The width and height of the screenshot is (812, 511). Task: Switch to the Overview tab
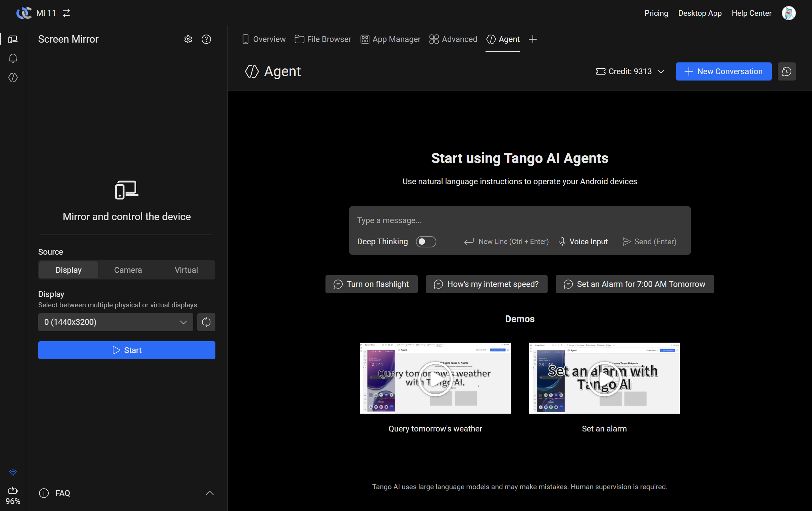pos(264,39)
